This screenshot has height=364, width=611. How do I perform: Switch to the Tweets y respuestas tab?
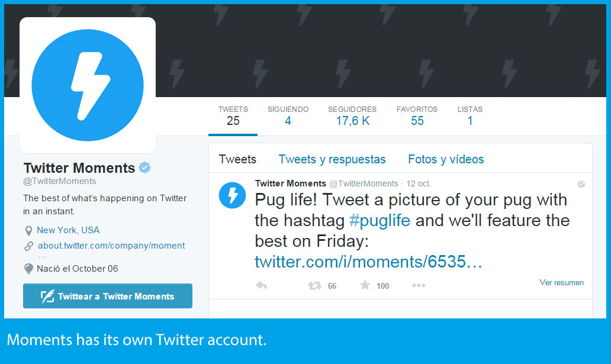332,159
